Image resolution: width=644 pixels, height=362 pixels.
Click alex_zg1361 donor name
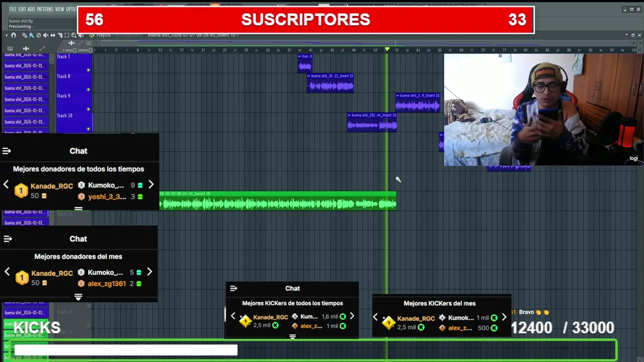[x=107, y=284]
